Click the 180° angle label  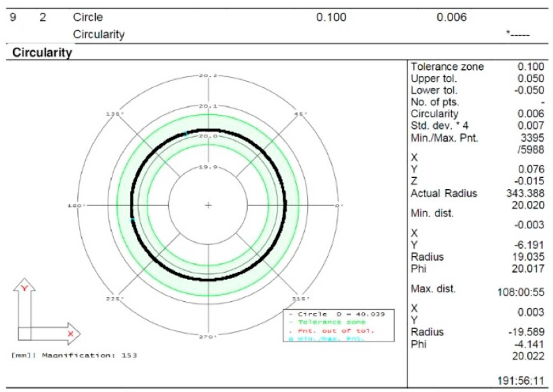[x=76, y=206]
